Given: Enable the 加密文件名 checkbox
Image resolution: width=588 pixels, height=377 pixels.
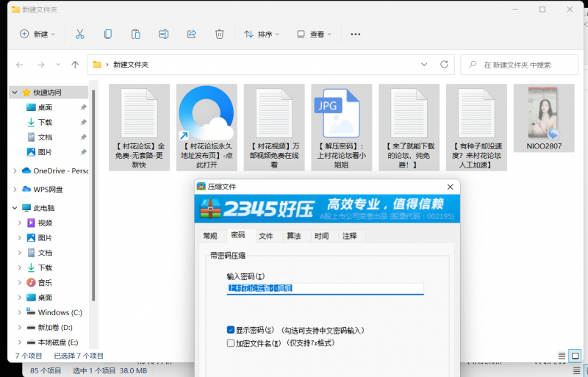Looking at the screenshot, I should 231,342.
